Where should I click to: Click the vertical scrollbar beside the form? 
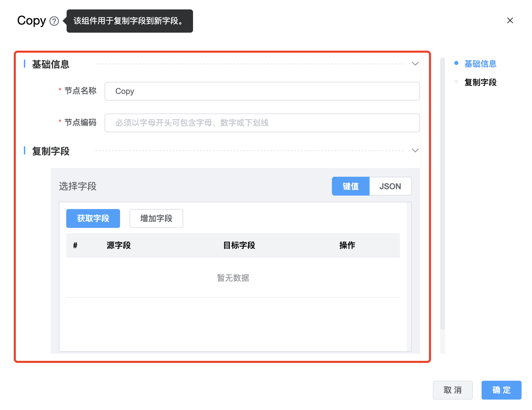pyautogui.click(x=443, y=194)
